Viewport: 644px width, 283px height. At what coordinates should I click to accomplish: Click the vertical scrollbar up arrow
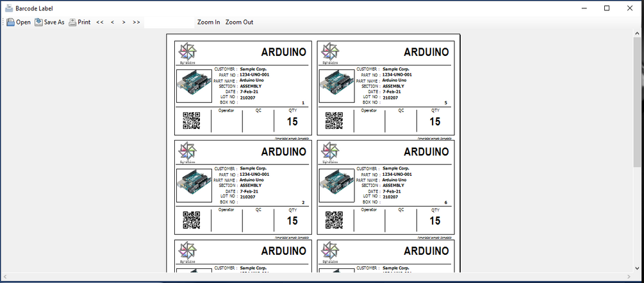pyautogui.click(x=637, y=33)
